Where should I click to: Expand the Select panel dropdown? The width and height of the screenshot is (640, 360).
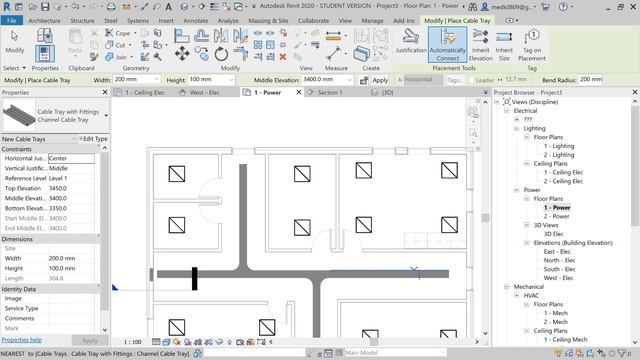[x=14, y=68]
